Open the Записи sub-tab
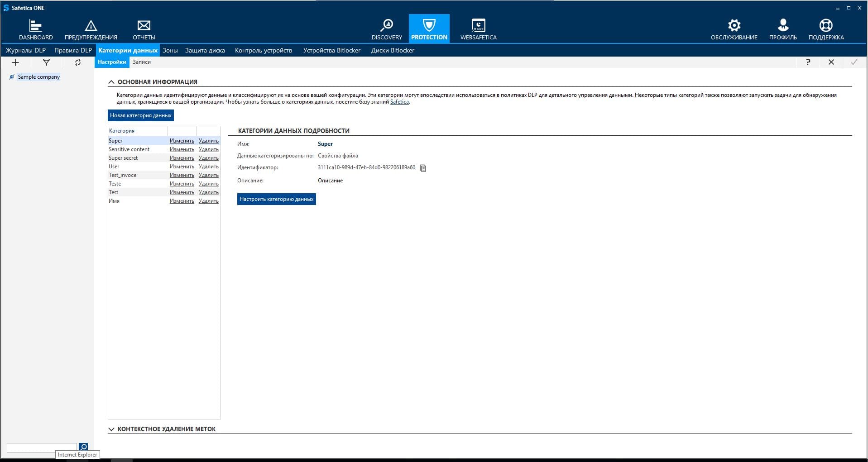Viewport: 868px width, 462px height. tap(141, 62)
